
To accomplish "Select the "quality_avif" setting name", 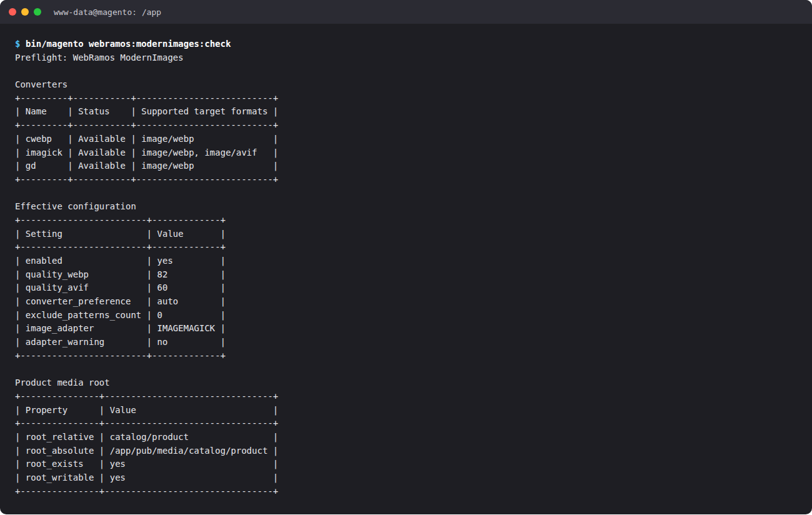I will click(57, 287).
